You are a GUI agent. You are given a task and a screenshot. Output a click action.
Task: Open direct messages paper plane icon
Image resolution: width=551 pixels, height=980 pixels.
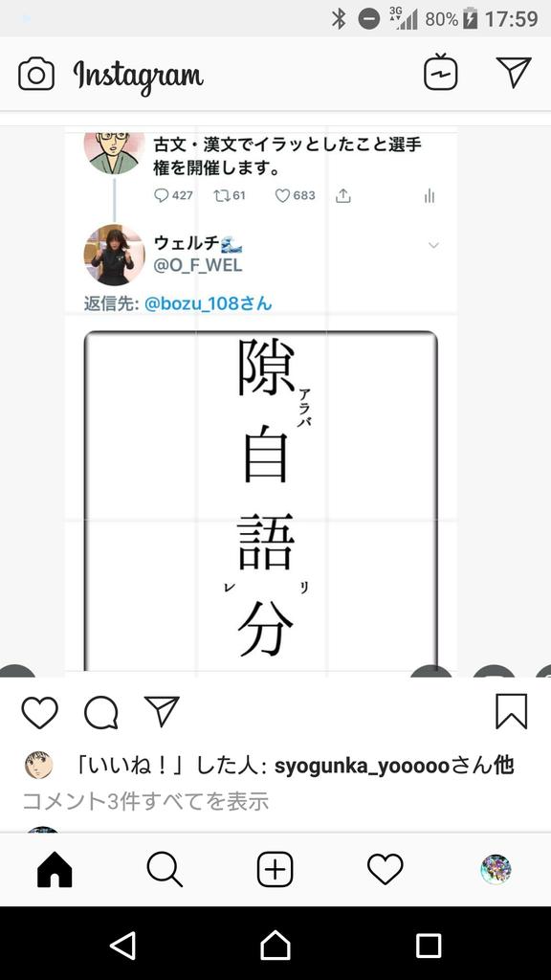click(x=514, y=72)
